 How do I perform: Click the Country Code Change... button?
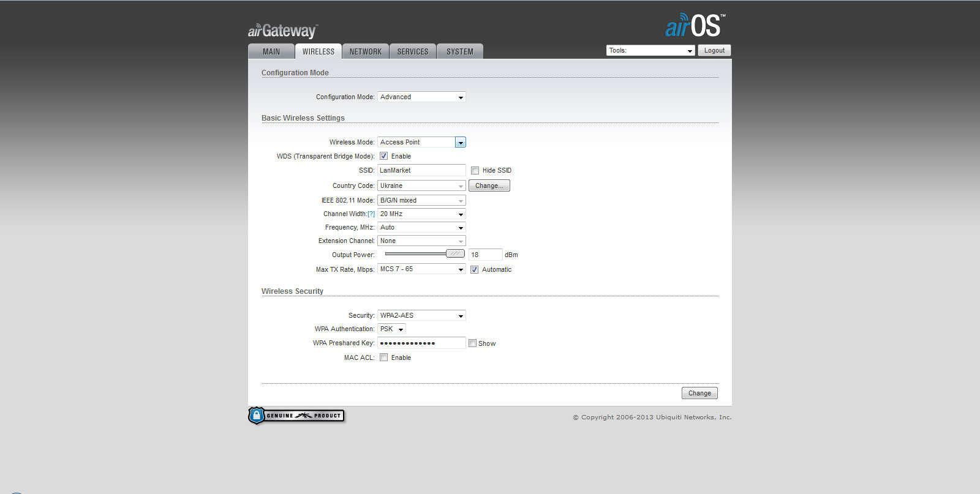point(489,185)
